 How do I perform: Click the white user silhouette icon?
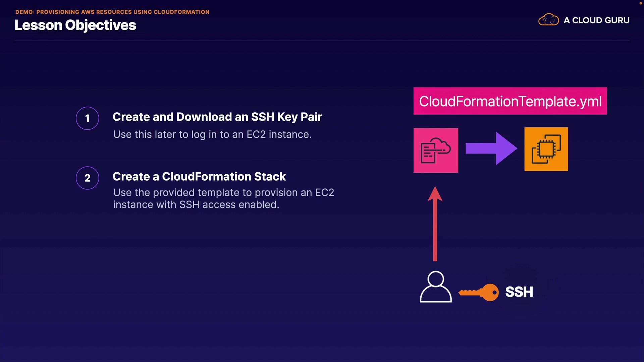pos(435,287)
